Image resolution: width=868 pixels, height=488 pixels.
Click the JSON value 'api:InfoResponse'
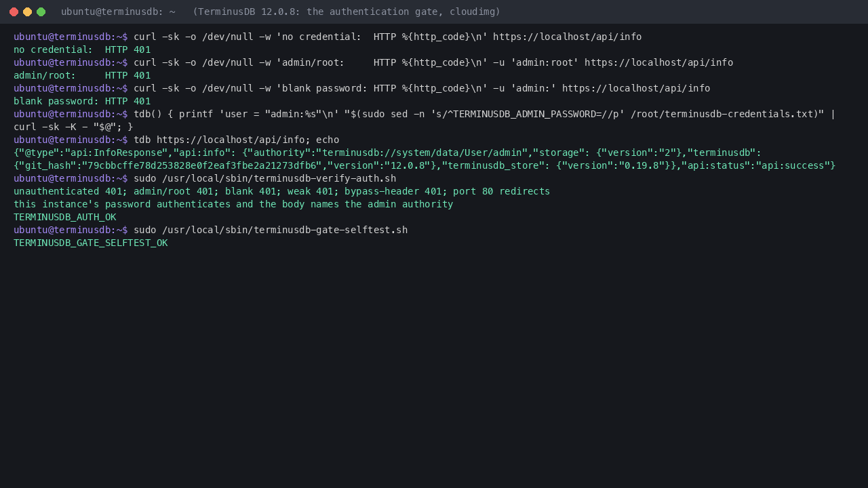tap(116, 152)
